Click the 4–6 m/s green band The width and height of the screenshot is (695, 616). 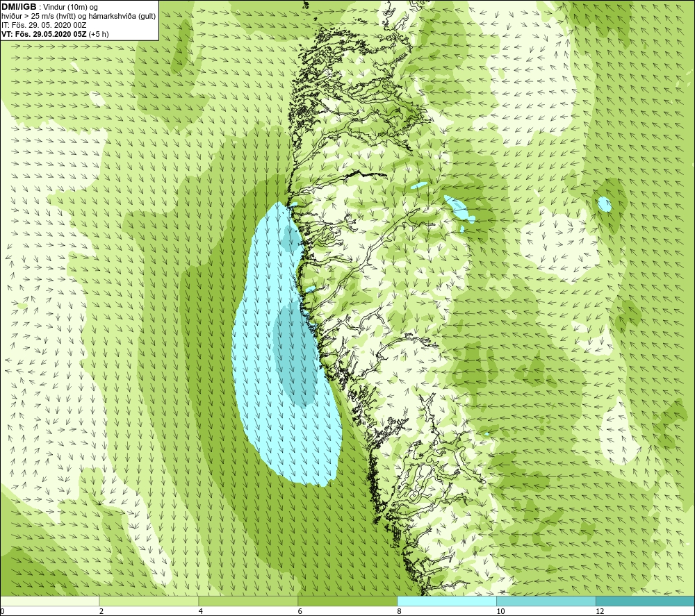pyautogui.click(x=248, y=601)
